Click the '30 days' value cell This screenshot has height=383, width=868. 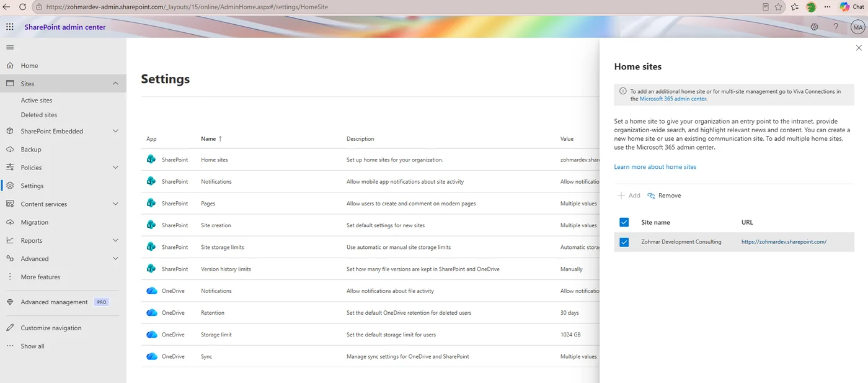pos(569,313)
